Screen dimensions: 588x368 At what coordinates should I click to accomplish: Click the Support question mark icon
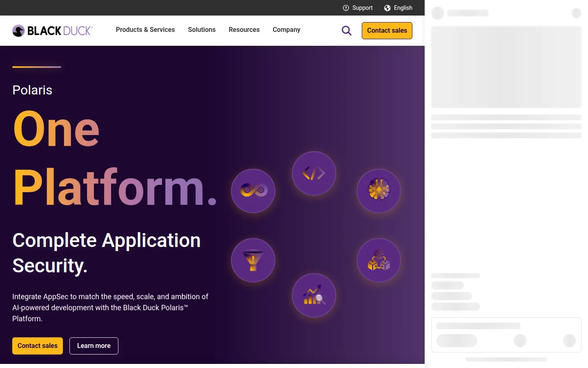[346, 8]
